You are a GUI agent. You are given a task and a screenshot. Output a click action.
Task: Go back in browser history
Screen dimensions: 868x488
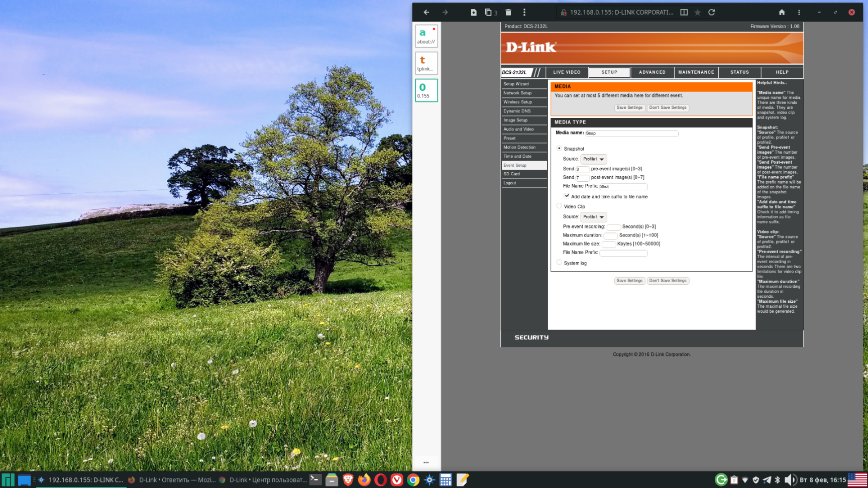[426, 13]
